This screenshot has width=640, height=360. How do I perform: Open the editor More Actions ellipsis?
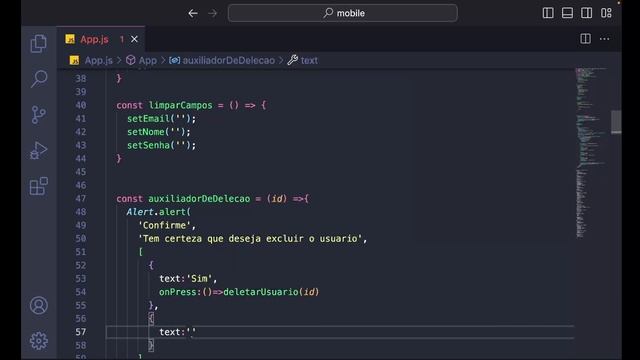pyautogui.click(x=604, y=39)
